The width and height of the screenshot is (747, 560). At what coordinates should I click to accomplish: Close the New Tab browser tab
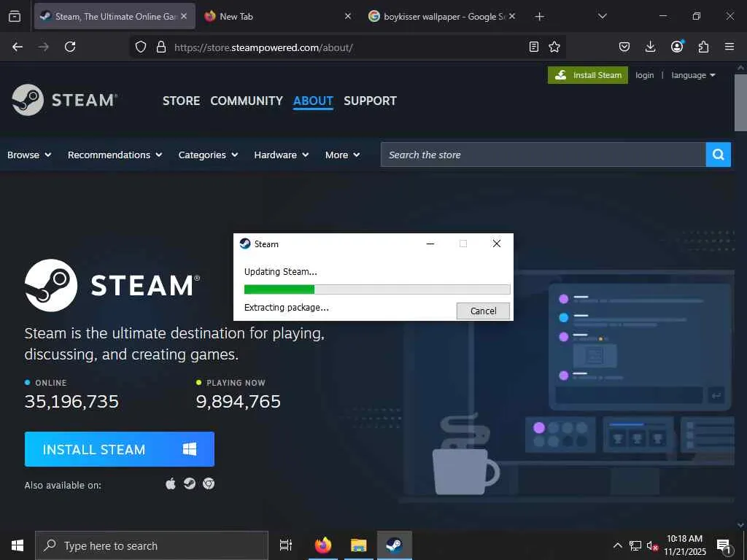(x=348, y=16)
